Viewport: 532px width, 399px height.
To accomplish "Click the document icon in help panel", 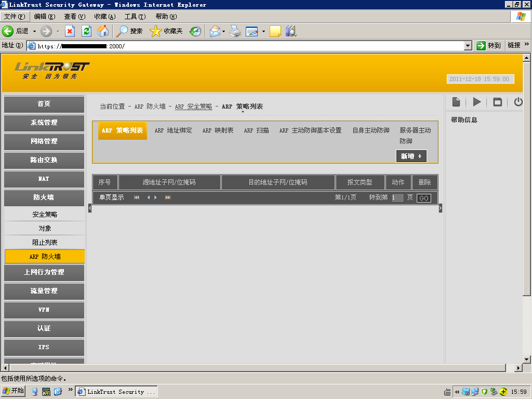I will tap(456, 102).
